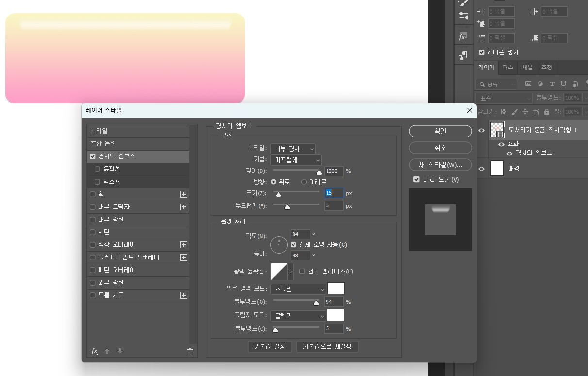
Task: Open the shadow mode color swatch
Action: 336,315
